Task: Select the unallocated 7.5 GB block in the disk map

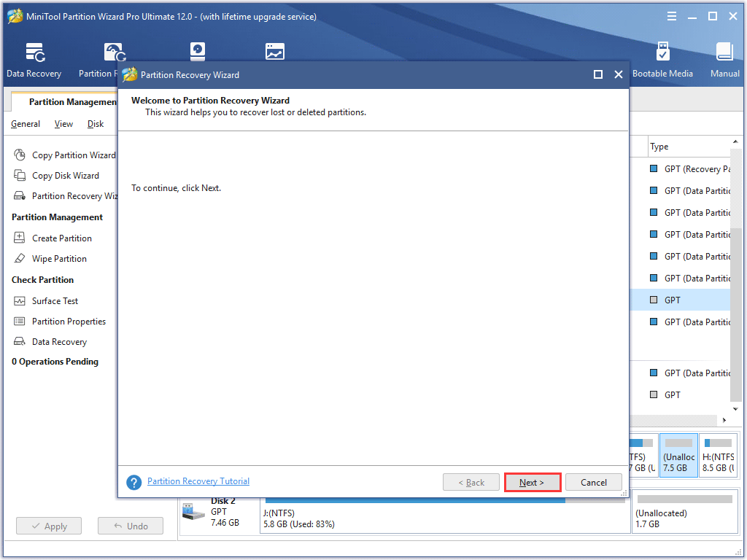Action: [678, 455]
